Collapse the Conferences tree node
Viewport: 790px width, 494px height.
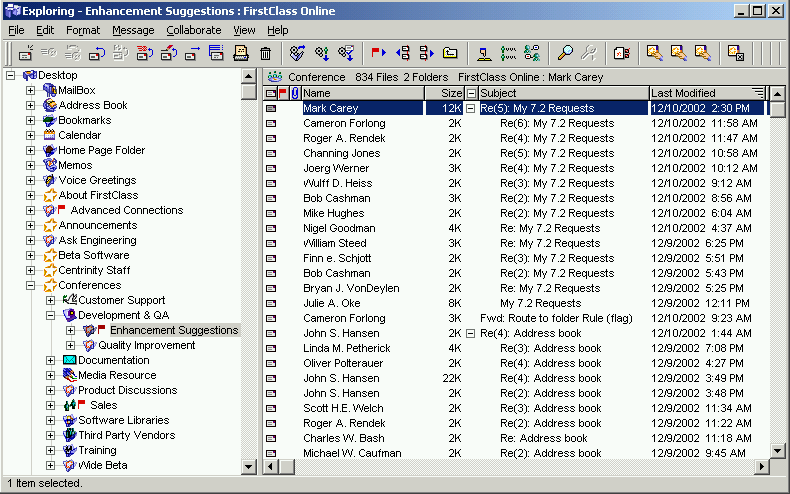point(31,285)
